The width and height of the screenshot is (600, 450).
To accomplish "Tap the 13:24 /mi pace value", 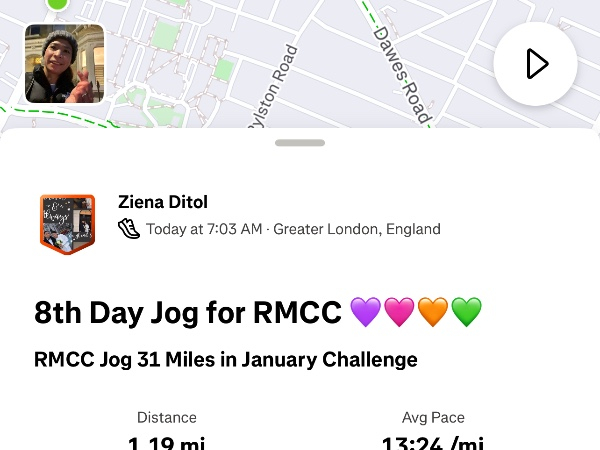I will [433, 443].
